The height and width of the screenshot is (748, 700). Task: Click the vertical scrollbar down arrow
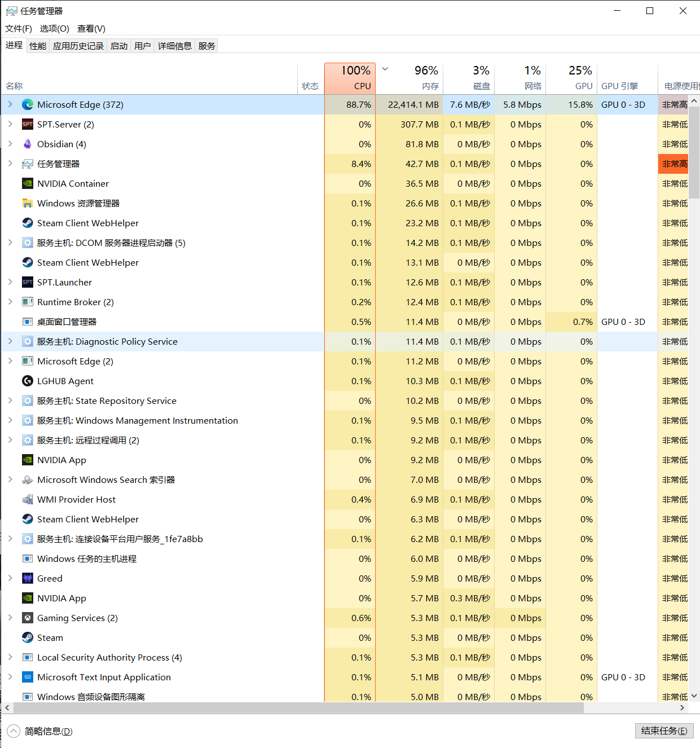[694, 696]
